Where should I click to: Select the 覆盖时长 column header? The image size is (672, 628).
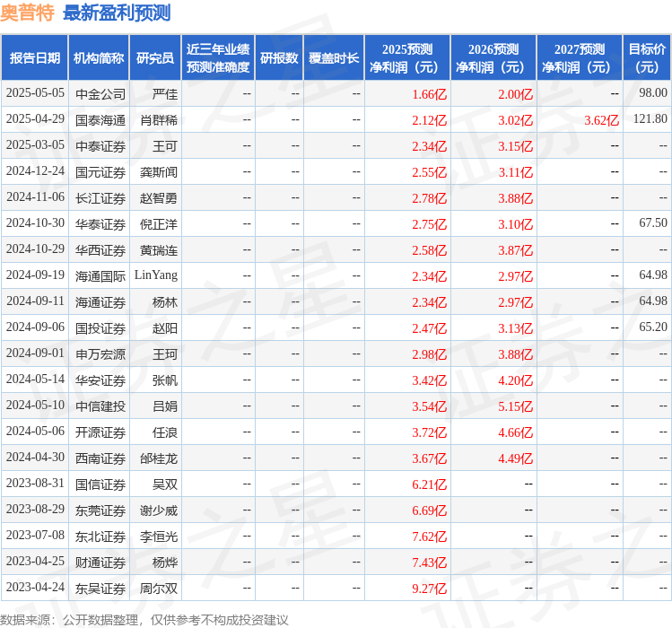(x=334, y=58)
